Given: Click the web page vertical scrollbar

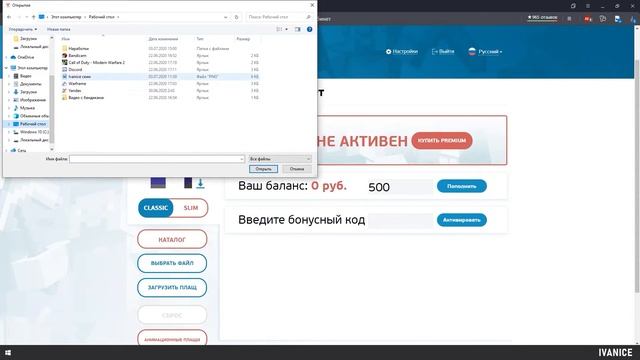Looking at the screenshot, I should coord(637,176).
